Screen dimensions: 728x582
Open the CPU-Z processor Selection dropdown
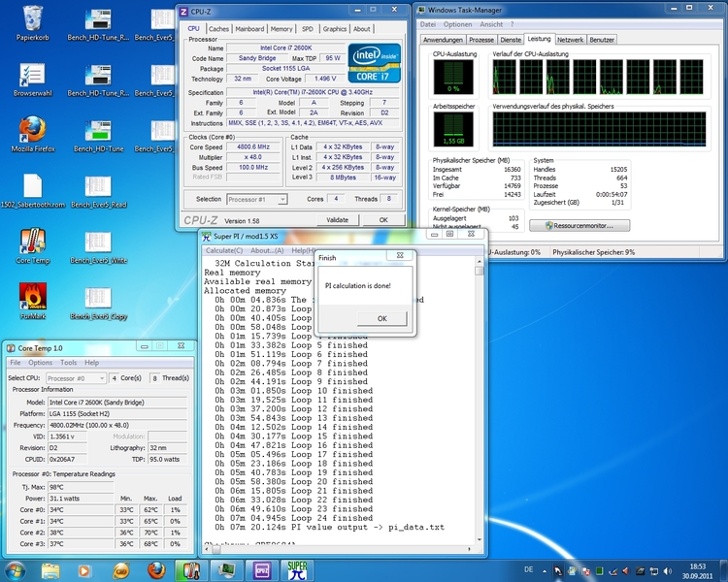pyautogui.click(x=257, y=200)
